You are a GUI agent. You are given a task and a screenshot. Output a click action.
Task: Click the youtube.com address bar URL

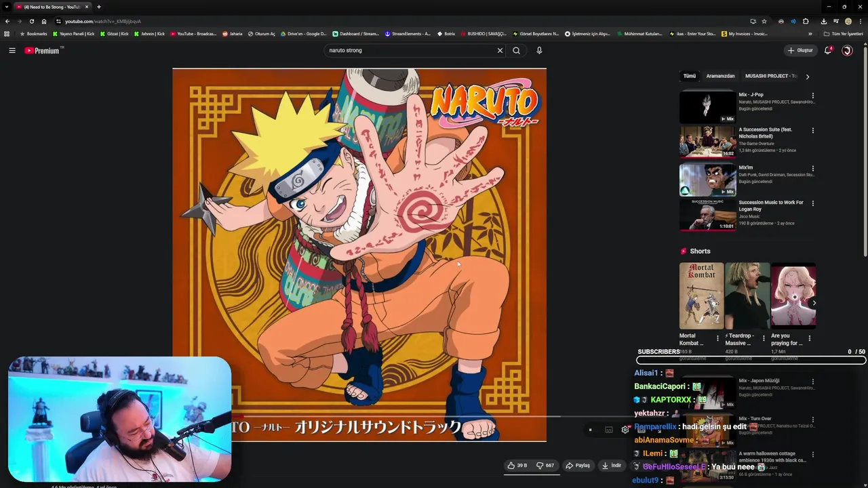pyautogui.click(x=103, y=21)
